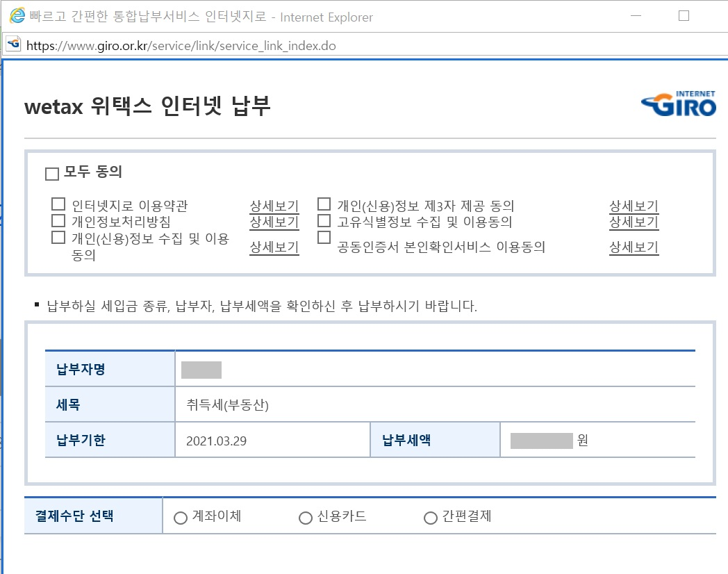Screen dimensions: 728x574
Task: Check 공동인증서 본인확인서비스 이용동의 box
Action: pos(324,237)
